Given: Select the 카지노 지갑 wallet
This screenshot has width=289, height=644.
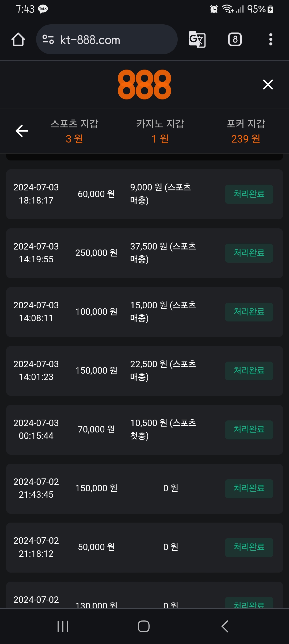Looking at the screenshot, I should [x=160, y=131].
